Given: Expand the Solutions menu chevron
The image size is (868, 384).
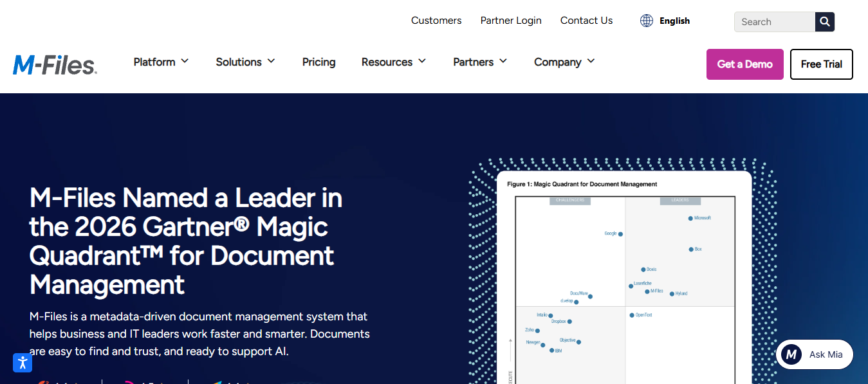Looking at the screenshot, I should (x=271, y=61).
